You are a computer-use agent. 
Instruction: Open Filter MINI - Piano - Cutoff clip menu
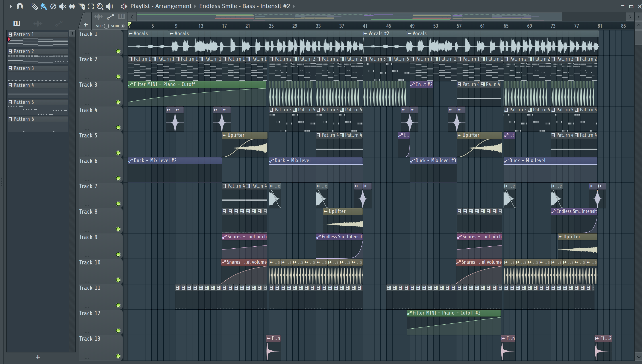click(130, 84)
